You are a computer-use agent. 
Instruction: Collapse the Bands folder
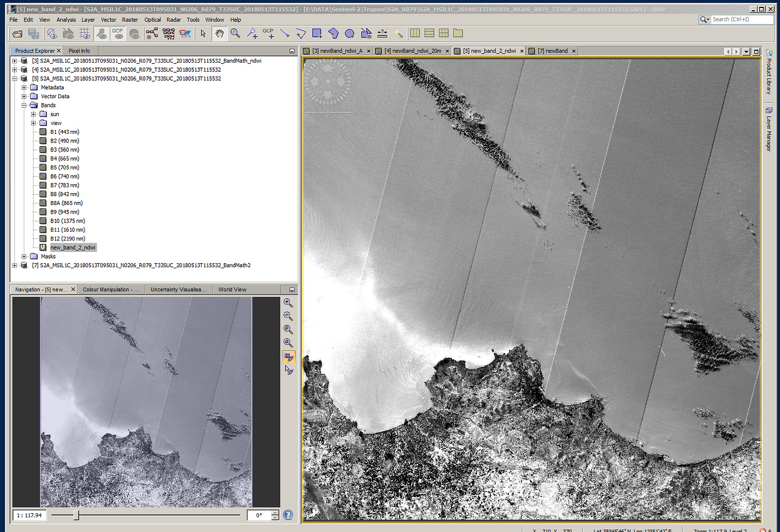pos(24,105)
